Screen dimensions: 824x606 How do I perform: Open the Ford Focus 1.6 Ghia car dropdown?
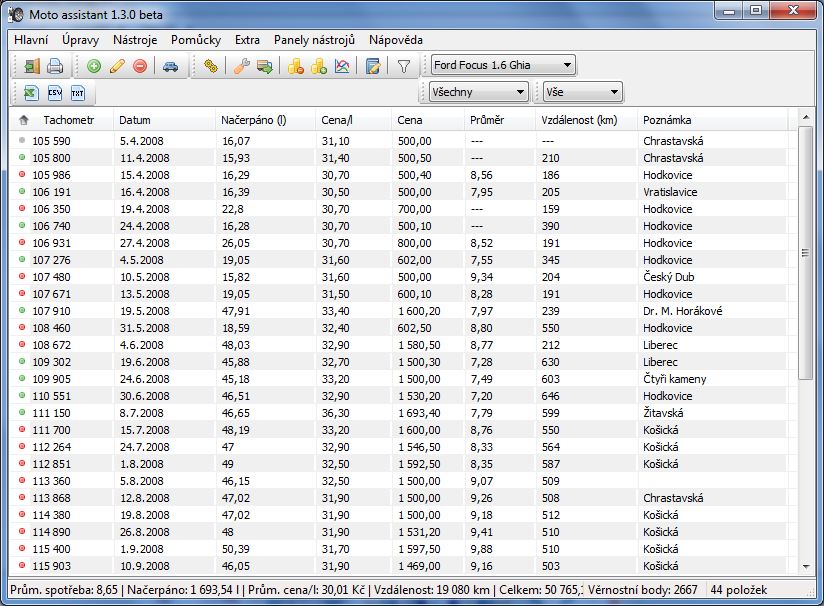click(503, 66)
